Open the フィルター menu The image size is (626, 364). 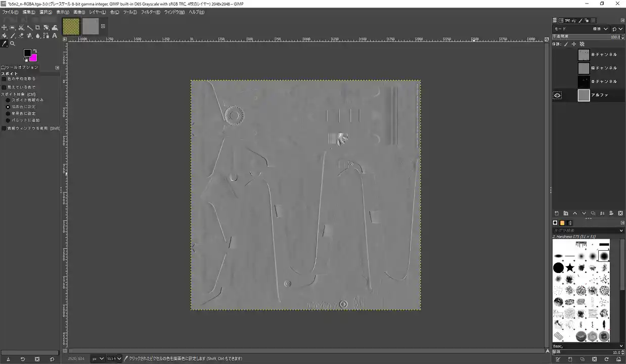click(x=151, y=12)
